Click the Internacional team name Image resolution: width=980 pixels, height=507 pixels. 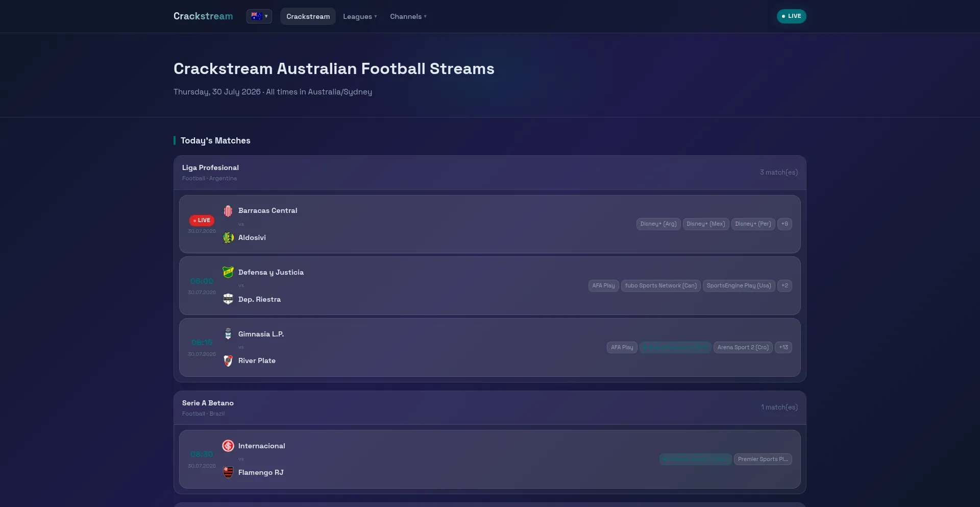(262, 446)
